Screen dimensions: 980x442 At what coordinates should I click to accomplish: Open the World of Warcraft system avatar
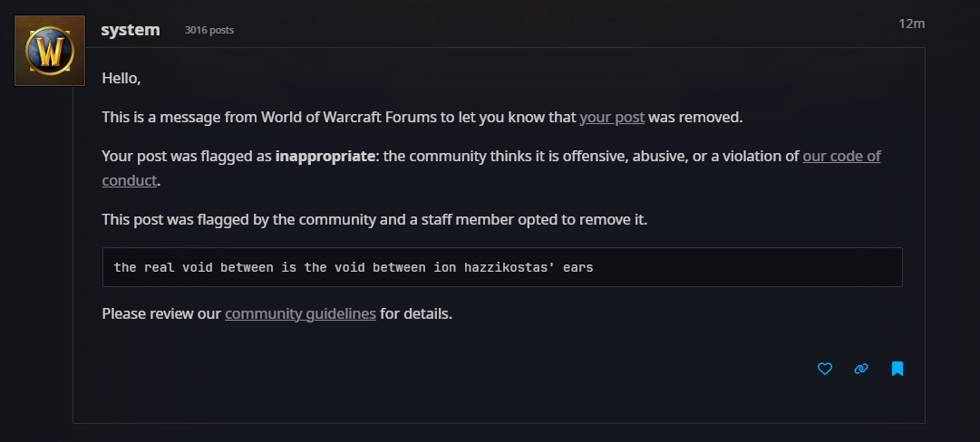49,51
